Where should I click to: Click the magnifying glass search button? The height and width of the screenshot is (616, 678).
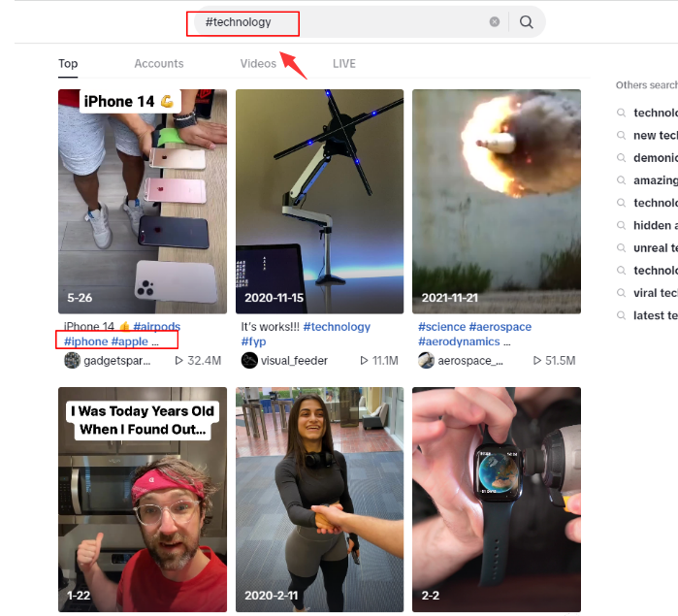click(x=527, y=22)
